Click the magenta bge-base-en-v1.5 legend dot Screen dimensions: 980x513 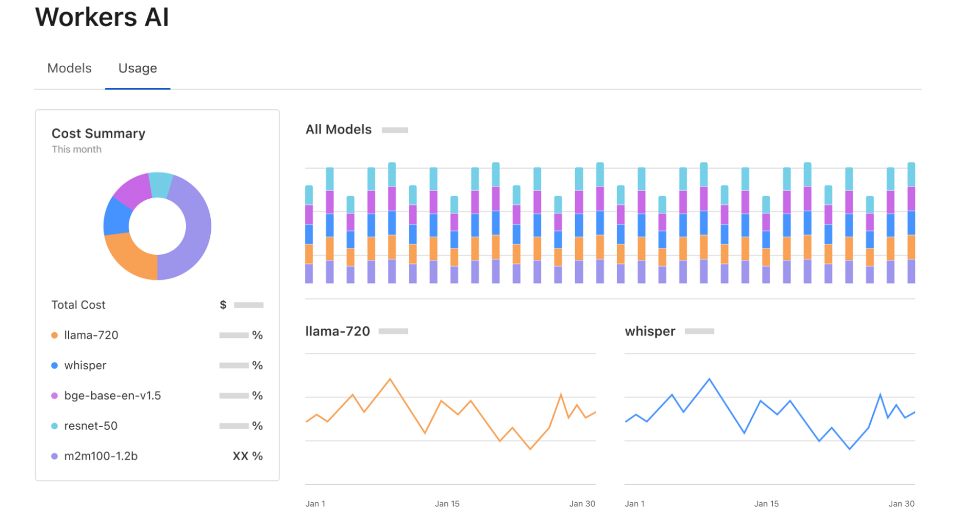[x=54, y=396]
